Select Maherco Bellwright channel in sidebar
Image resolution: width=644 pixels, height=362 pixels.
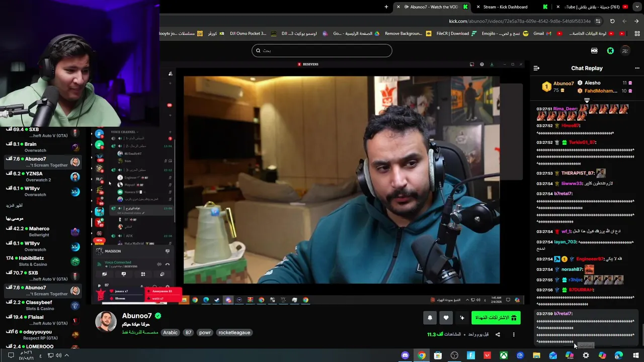tap(43, 232)
